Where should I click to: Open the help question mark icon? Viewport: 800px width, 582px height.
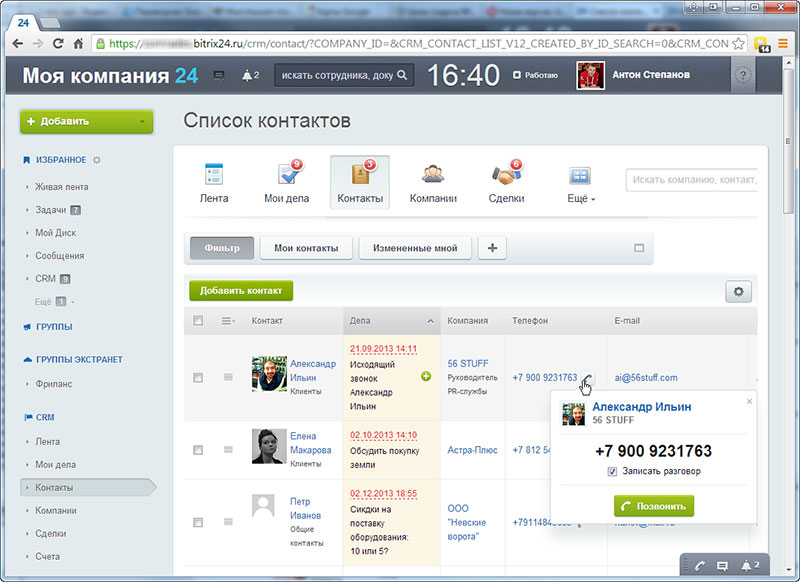(x=743, y=75)
